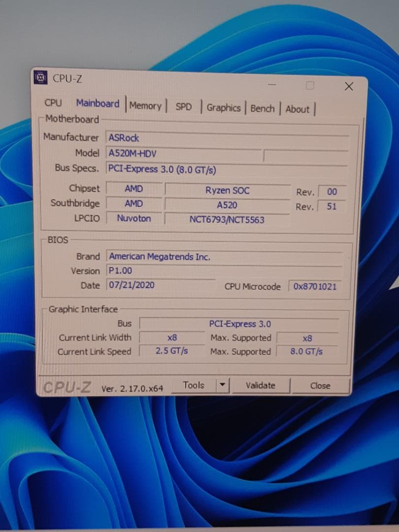Click the Tools button
399x532 pixels.
tap(194, 385)
